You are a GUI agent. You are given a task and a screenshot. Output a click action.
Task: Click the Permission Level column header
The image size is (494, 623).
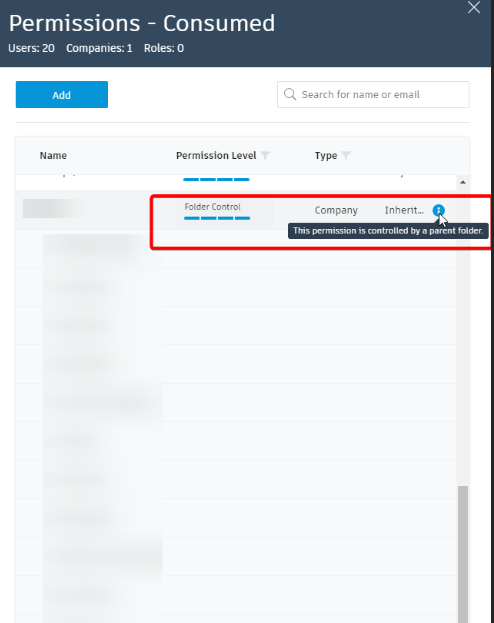point(216,155)
